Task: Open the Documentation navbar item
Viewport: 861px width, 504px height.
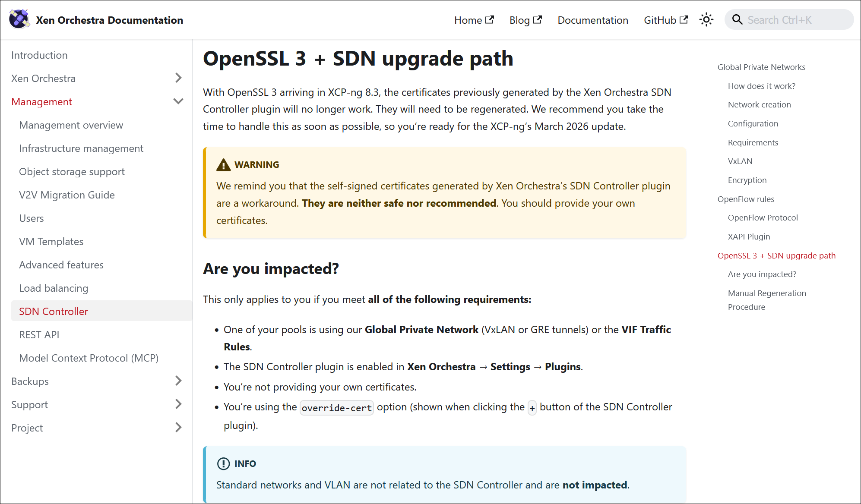Action: coord(592,20)
